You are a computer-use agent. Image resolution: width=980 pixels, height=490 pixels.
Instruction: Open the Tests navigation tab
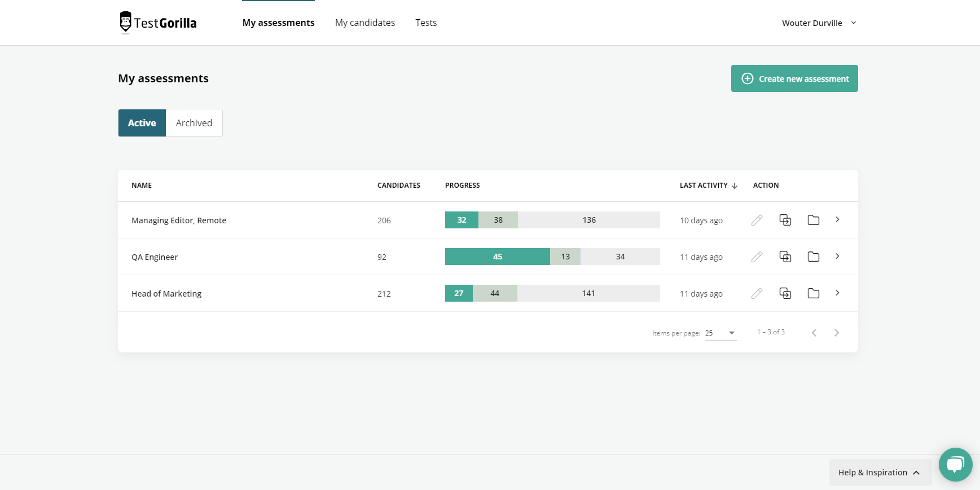[426, 23]
